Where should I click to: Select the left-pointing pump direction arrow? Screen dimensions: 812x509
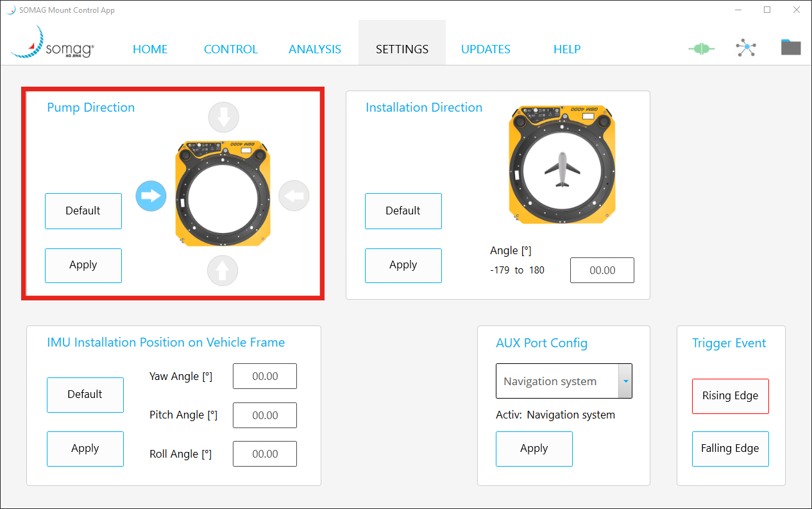pos(294,196)
